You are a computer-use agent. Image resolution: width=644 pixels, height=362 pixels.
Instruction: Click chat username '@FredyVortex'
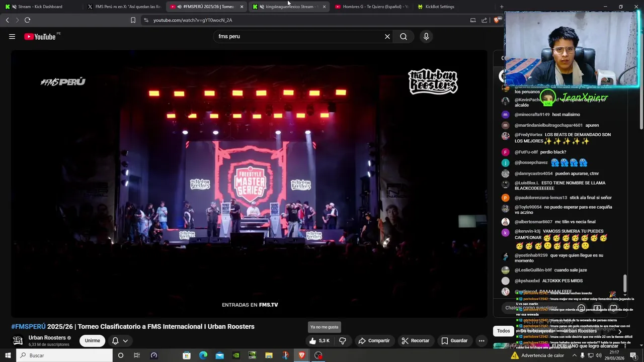coord(528,135)
